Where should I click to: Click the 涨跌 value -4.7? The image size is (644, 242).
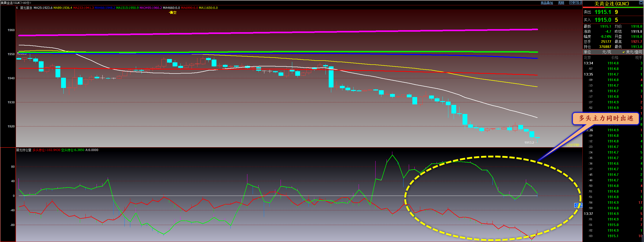point(608,31)
